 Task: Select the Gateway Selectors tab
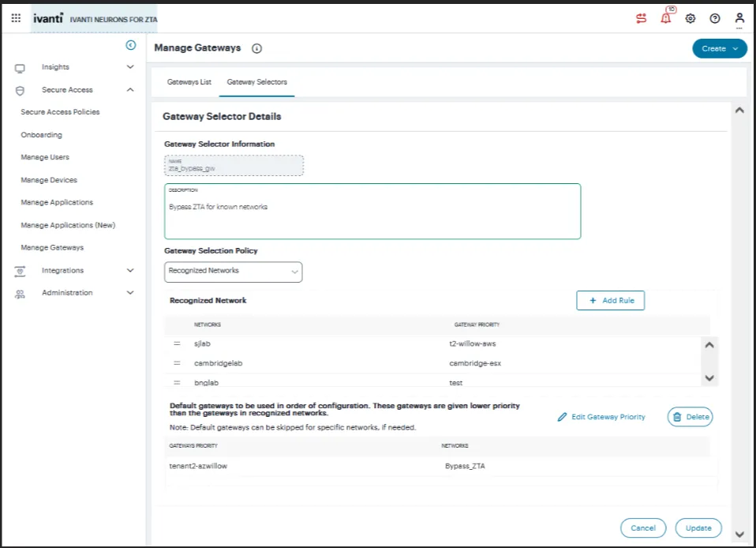point(257,82)
